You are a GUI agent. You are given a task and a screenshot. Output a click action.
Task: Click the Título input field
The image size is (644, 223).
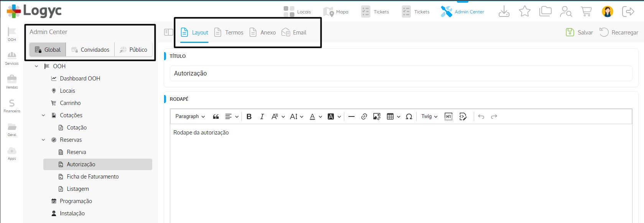click(x=401, y=73)
